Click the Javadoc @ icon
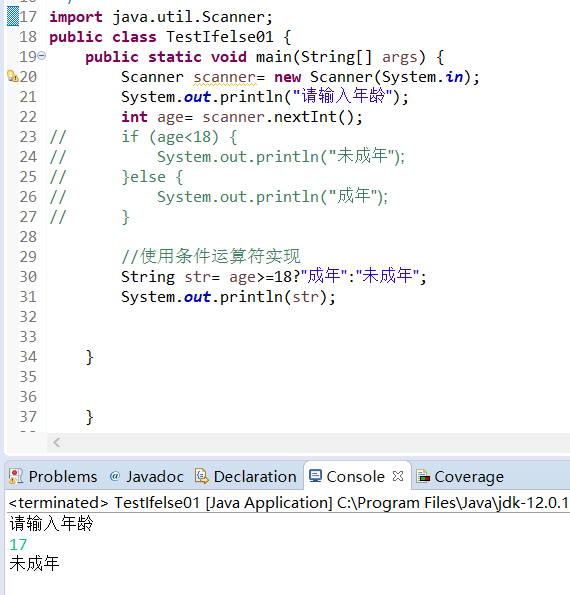Image resolution: width=570 pixels, height=595 pixels. tap(115, 476)
